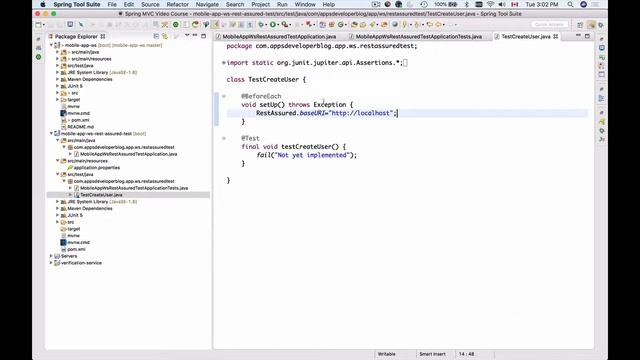Select TestCreateUser.java in Package Explorer

coord(101,195)
